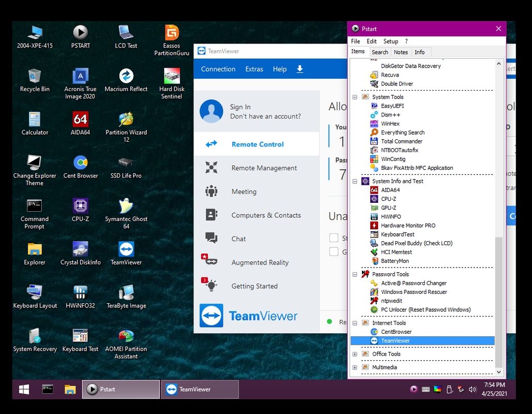Viewport: 532px width, 414px height.
Task: Switch to the Search tab in Pstart
Action: click(379, 52)
